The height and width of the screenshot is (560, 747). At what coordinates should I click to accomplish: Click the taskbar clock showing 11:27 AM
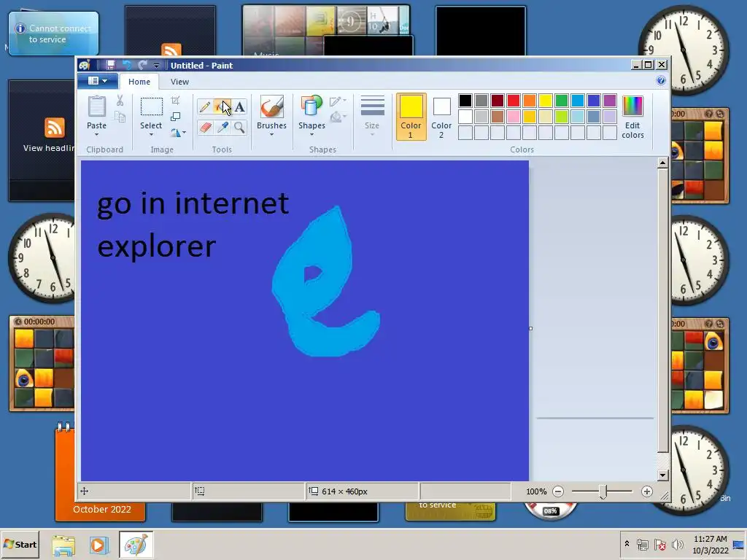pyautogui.click(x=710, y=544)
